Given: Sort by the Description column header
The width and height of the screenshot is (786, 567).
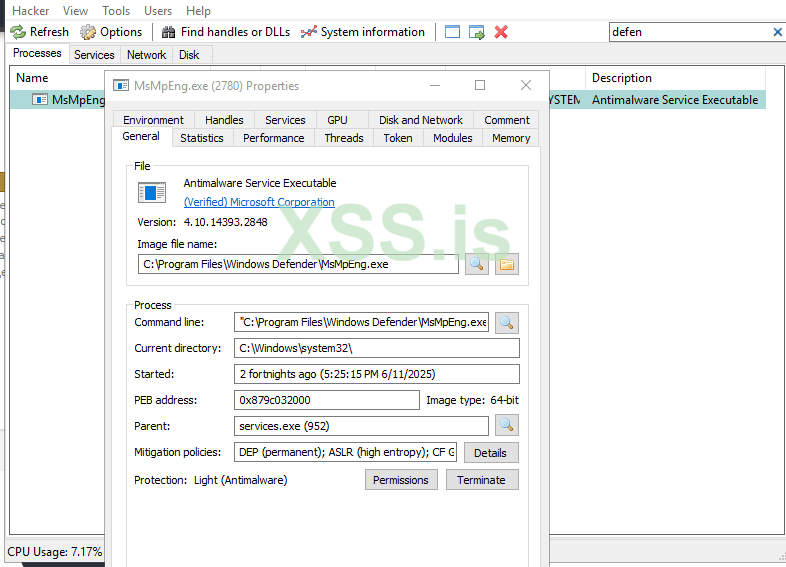Looking at the screenshot, I should (675, 78).
